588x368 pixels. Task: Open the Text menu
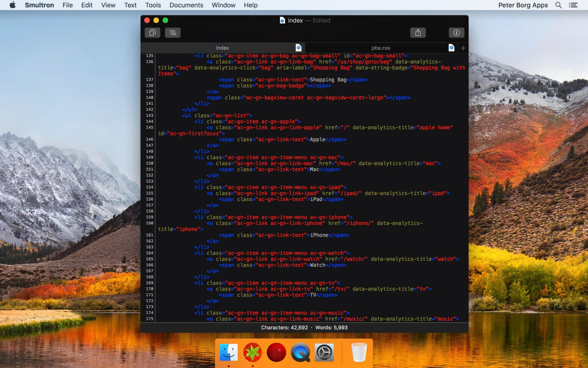point(130,5)
